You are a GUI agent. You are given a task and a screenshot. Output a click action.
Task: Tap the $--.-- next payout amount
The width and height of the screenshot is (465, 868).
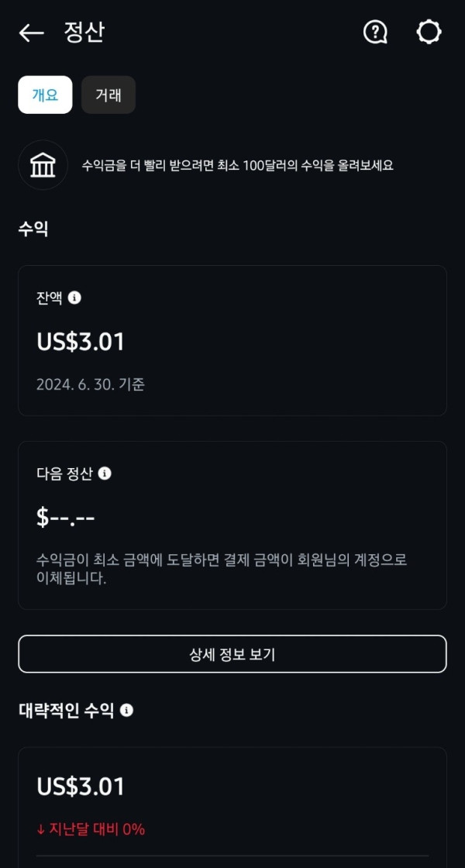65,513
